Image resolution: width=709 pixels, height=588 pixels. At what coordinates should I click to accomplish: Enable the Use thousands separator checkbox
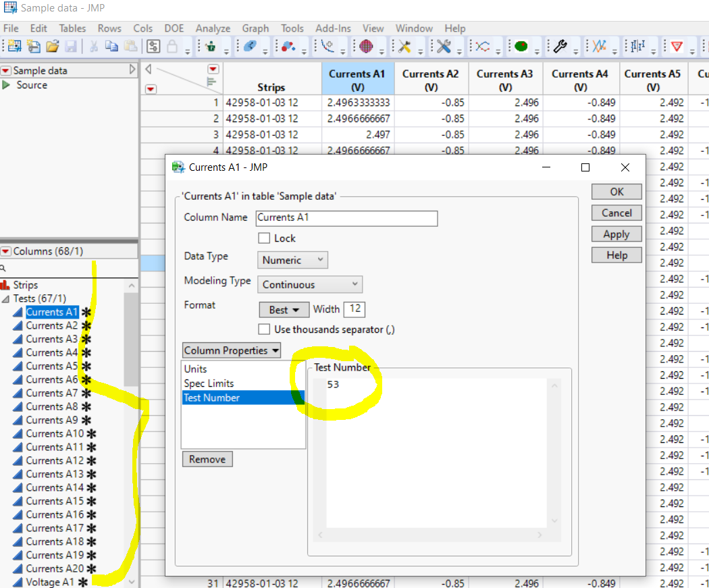(263, 329)
